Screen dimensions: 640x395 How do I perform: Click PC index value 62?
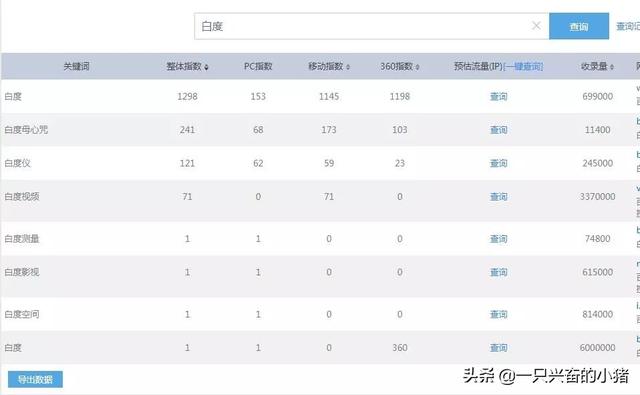point(258,163)
